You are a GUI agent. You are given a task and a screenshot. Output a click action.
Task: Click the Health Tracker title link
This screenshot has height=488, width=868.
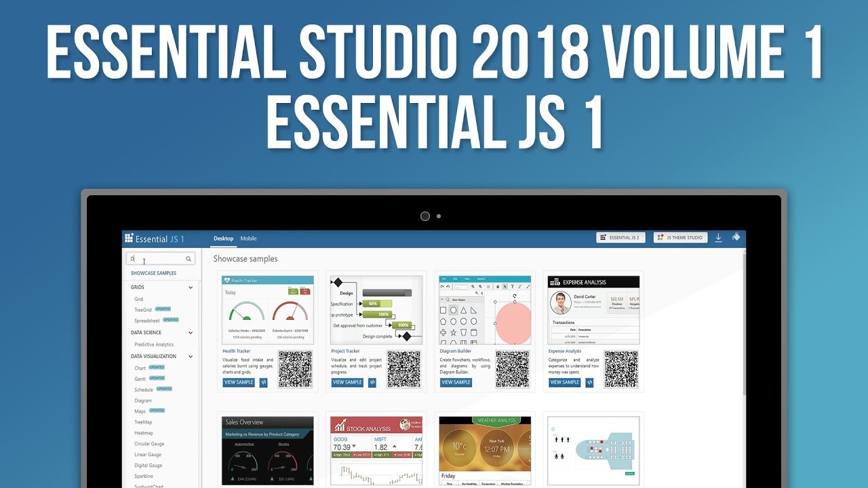pos(237,351)
